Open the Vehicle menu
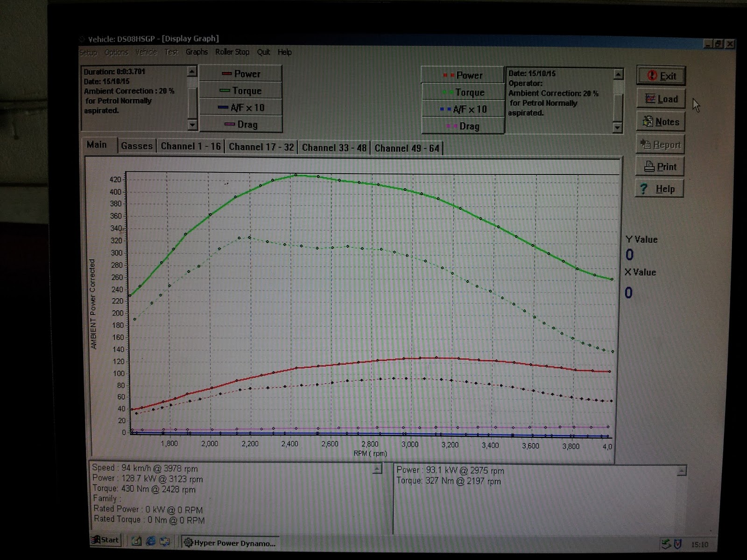This screenshot has height=560, width=747. [x=146, y=52]
